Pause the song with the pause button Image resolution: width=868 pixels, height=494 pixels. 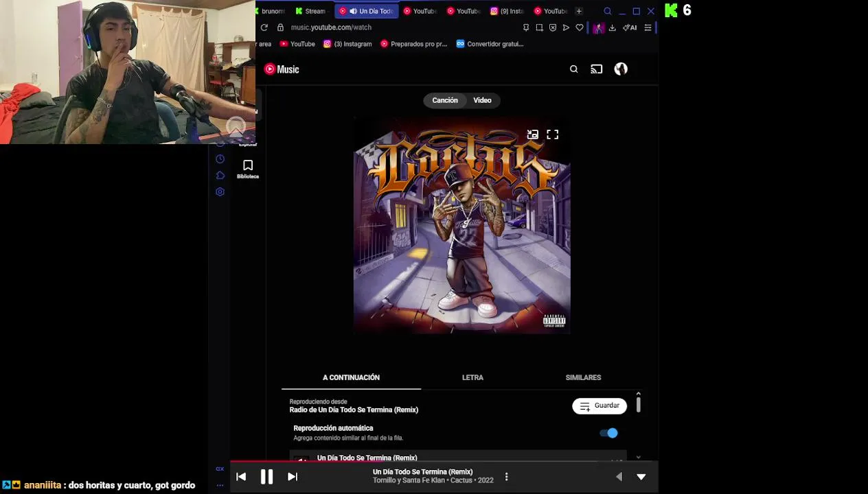(266, 477)
